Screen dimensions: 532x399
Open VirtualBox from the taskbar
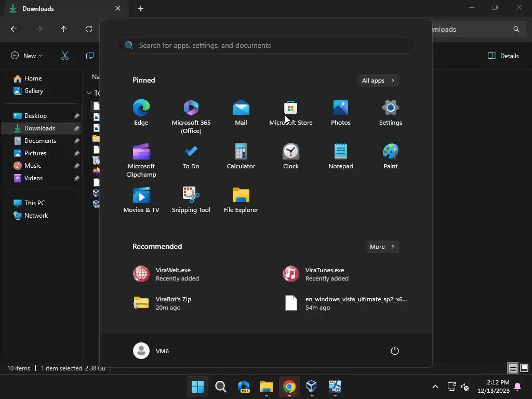[312, 387]
